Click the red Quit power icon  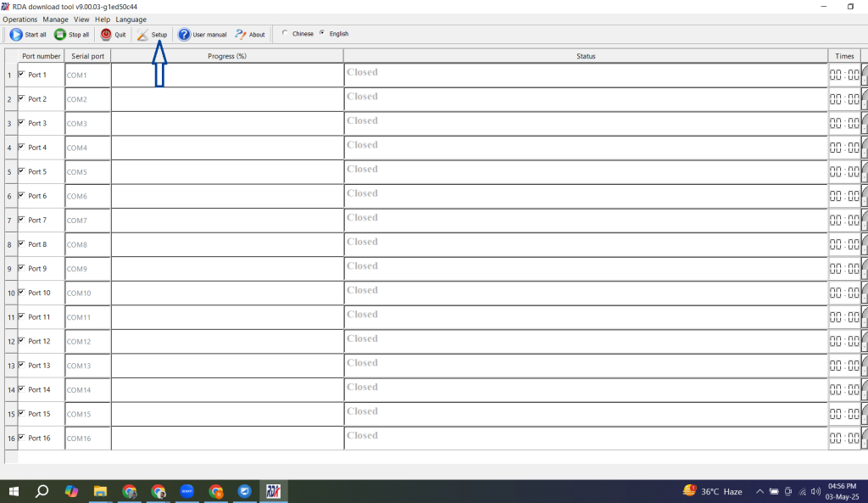point(106,35)
